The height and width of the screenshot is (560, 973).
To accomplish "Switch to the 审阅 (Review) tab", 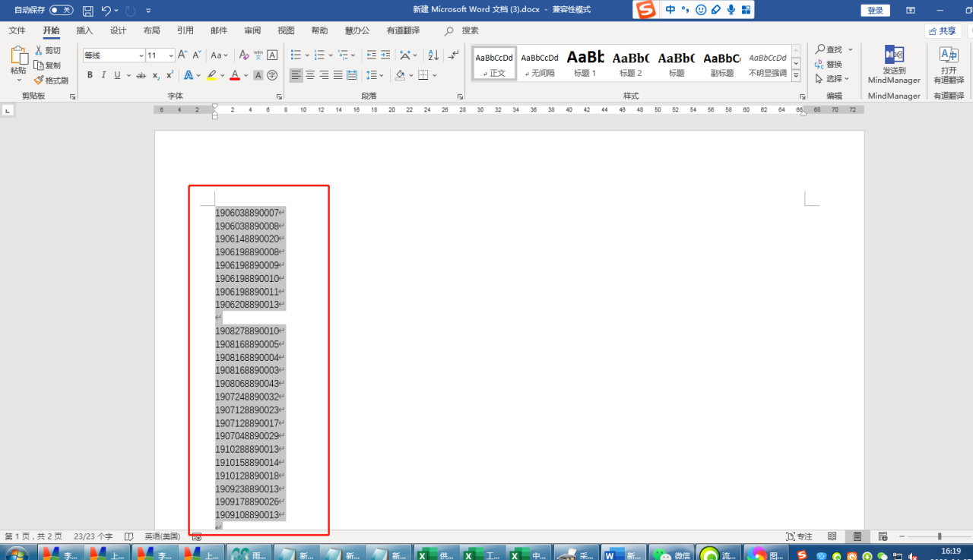I will [252, 30].
